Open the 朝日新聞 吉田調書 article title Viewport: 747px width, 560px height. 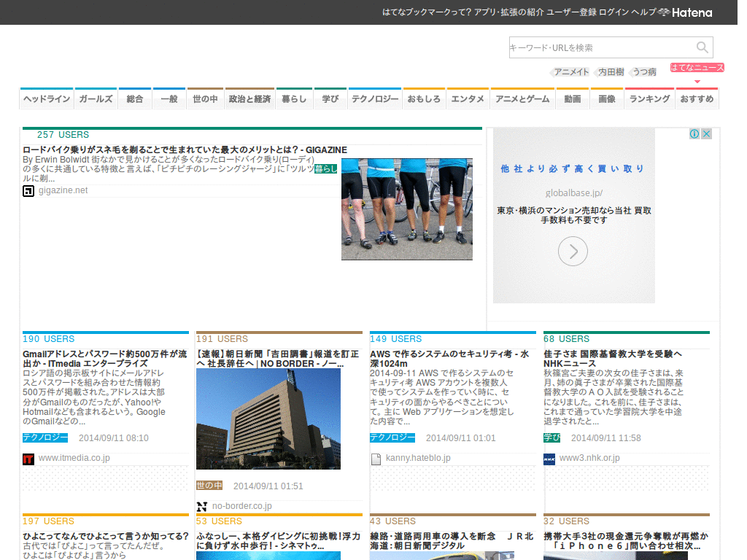point(278,359)
